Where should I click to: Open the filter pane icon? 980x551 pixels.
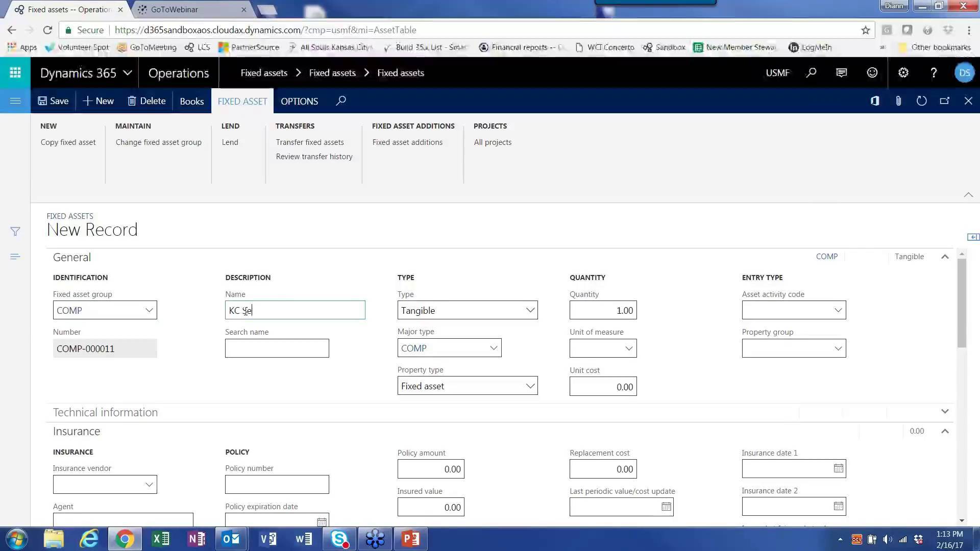pyautogui.click(x=15, y=231)
